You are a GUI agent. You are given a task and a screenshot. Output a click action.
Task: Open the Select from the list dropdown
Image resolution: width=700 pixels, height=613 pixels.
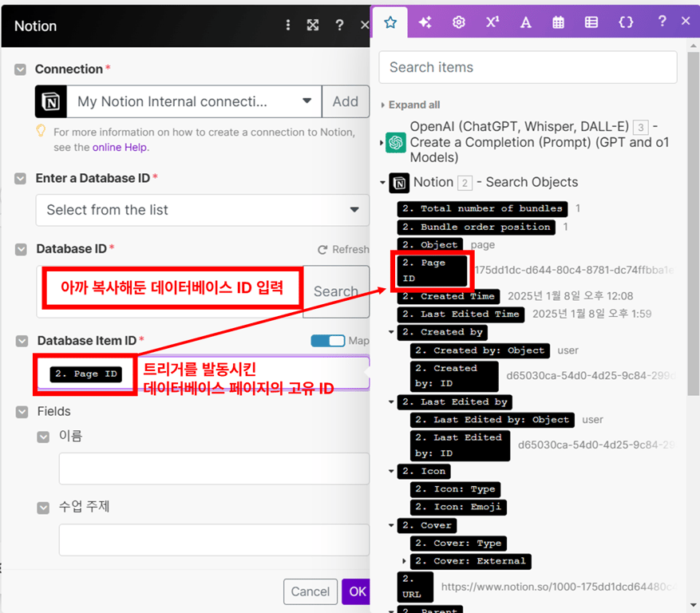click(x=202, y=210)
